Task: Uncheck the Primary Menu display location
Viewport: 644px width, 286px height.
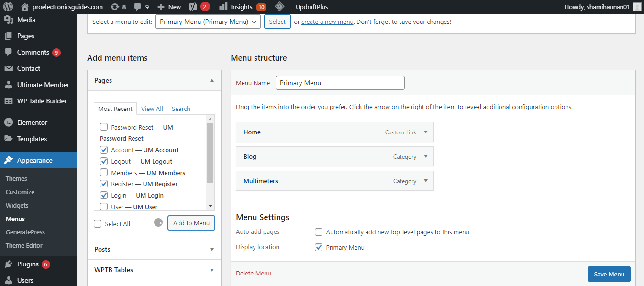Action: [x=319, y=247]
